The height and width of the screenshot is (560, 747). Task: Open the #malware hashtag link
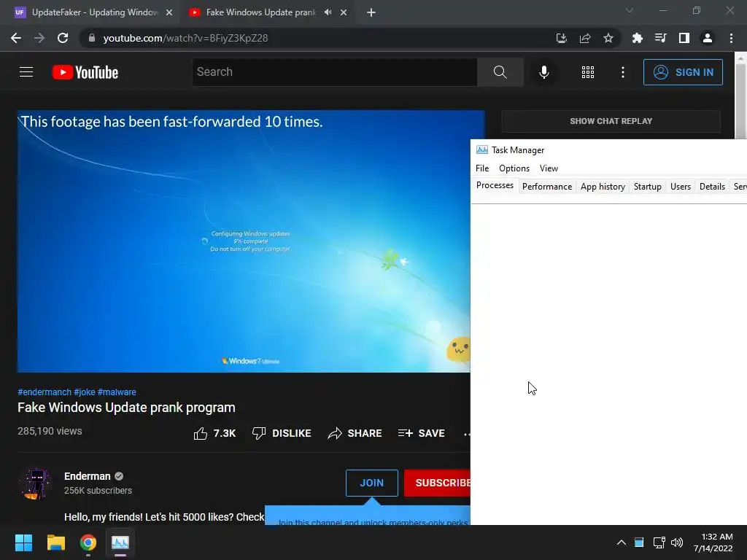tap(117, 392)
